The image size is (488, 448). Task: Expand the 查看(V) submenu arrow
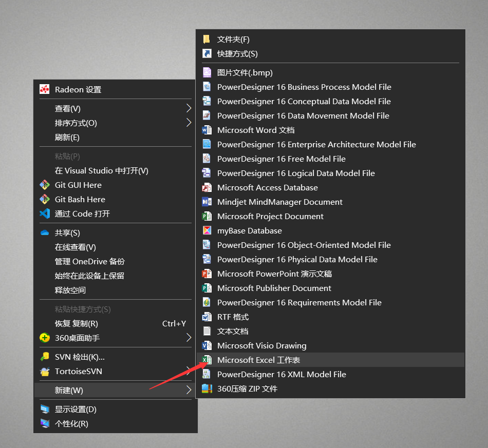[x=189, y=108]
